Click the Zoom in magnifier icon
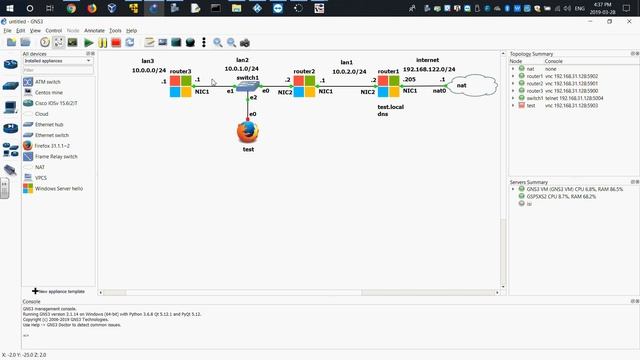The height and width of the screenshot is (360, 640). [x=218, y=42]
